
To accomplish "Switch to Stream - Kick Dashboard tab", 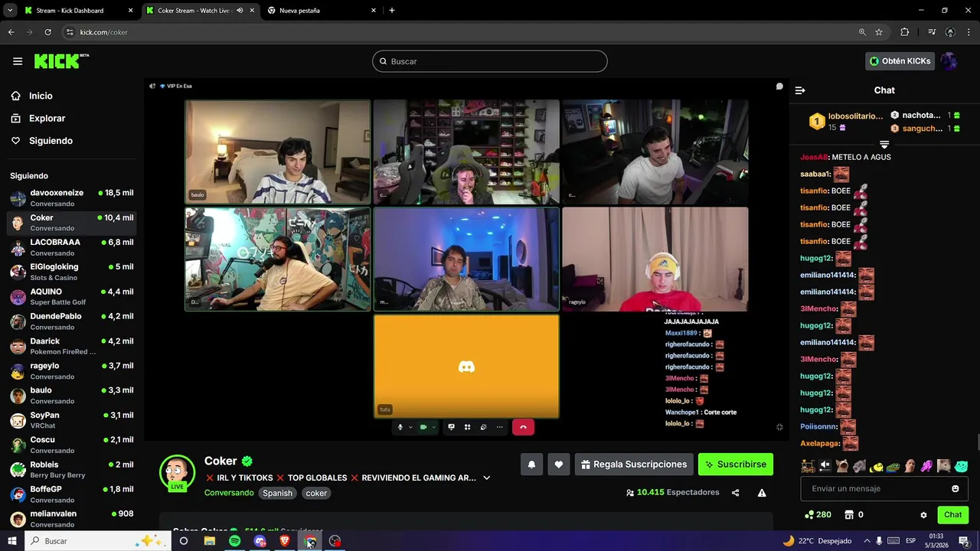I will tap(78, 11).
